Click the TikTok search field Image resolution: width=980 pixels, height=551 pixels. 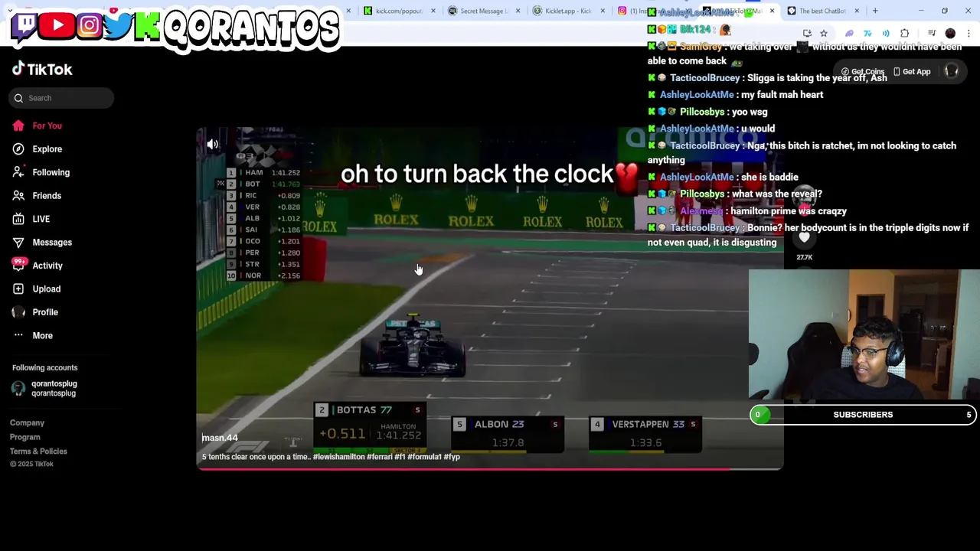click(62, 98)
